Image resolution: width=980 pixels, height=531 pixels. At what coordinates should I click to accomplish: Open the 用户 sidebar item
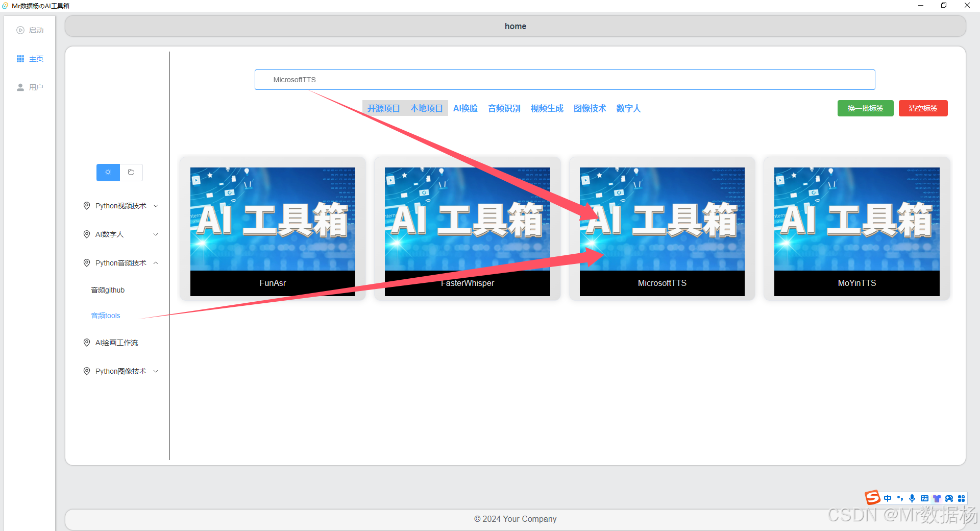pos(30,87)
